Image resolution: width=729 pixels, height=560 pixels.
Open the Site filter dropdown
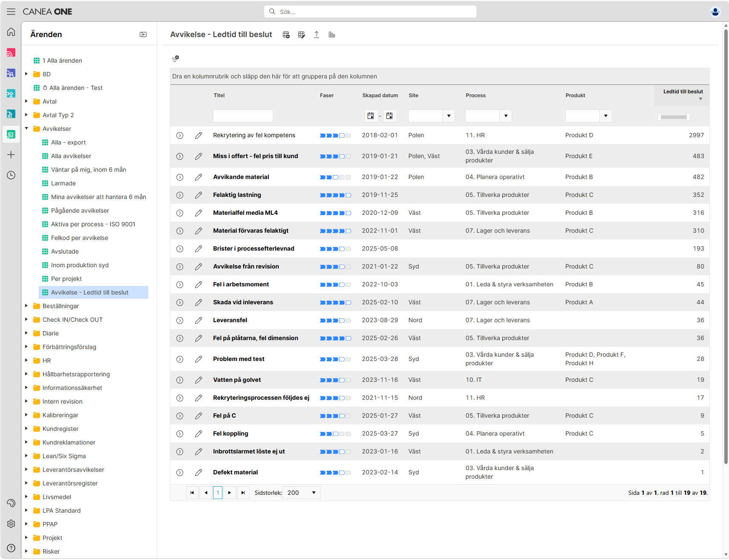click(449, 116)
